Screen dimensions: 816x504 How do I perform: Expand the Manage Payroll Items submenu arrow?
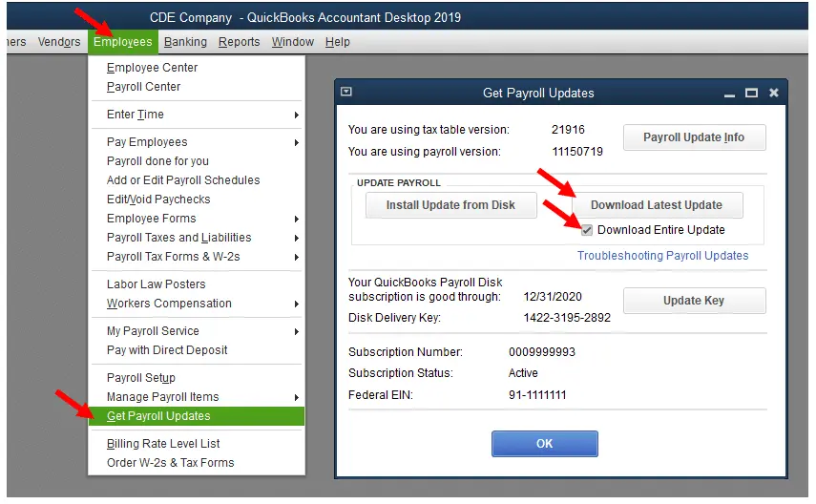point(296,398)
